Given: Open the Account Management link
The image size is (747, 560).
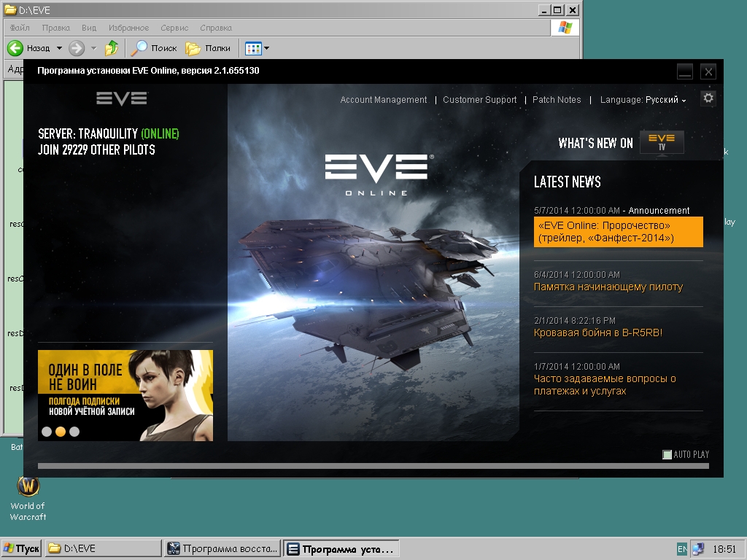Looking at the screenshot, I should tap(384, 99).
